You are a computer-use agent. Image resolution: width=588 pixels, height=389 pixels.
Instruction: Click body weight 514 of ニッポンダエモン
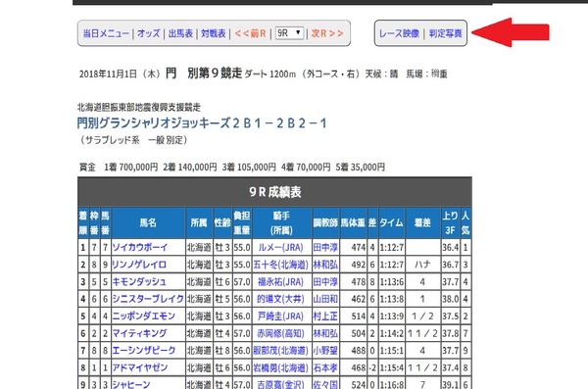click(359, 316)
